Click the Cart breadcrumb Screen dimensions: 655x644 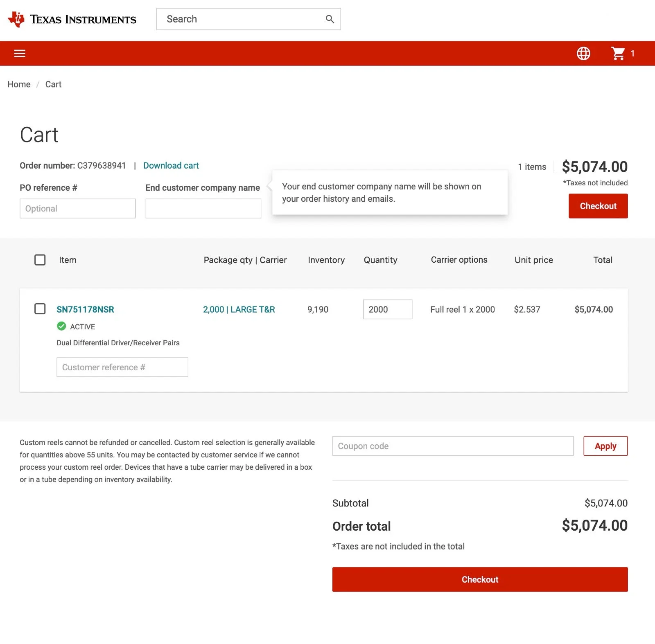(53, 84)
